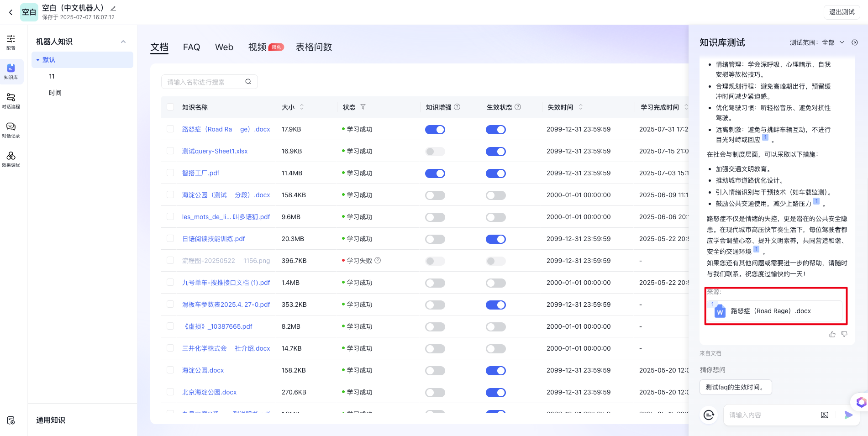Enable 生效状态 toggle for 九号单车-搜推接口文档 (1).pdf
868x436 pixels.
pyautogui.click(x=495, y=283)
